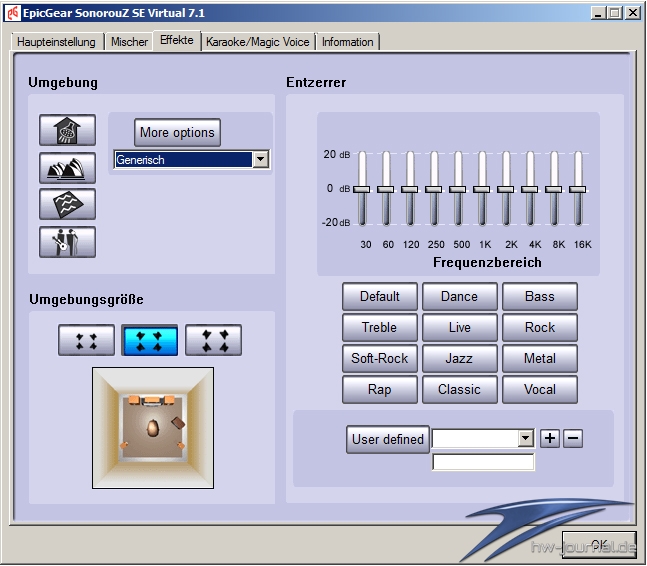The width and height of the screenshot is (647, 566).
Task: Apply the Default equalizer preset
Action: click(380, 296)
